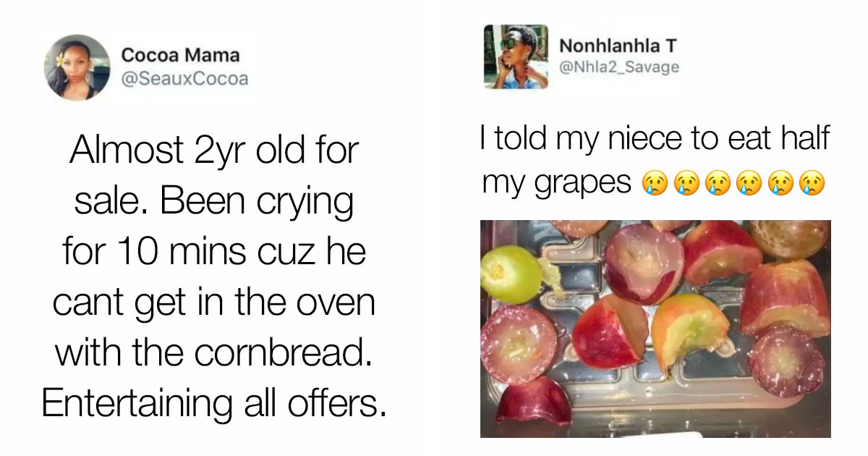
Task: Open the @Nhla2_Savage handle link
Action: point(620,67)
